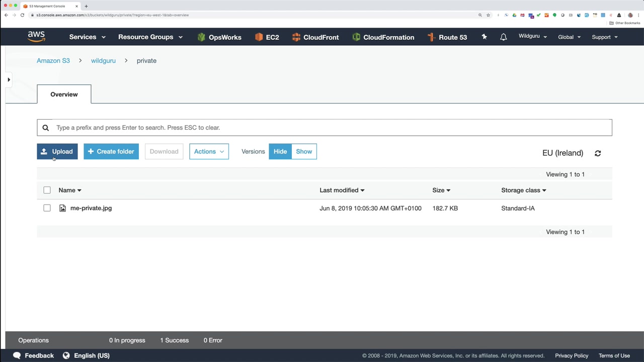Open the Gmail extension icon
The width and height of the screenshot is (644, 362).
[523, 15]
